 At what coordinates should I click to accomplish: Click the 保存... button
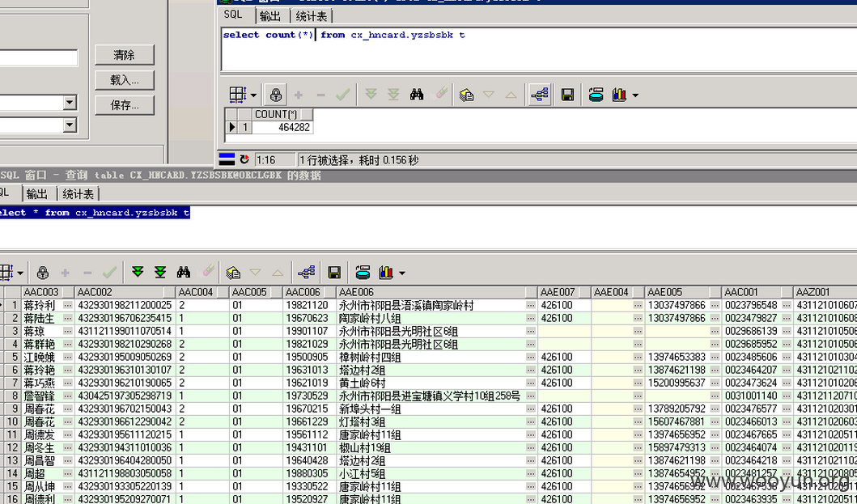point(124,105)
